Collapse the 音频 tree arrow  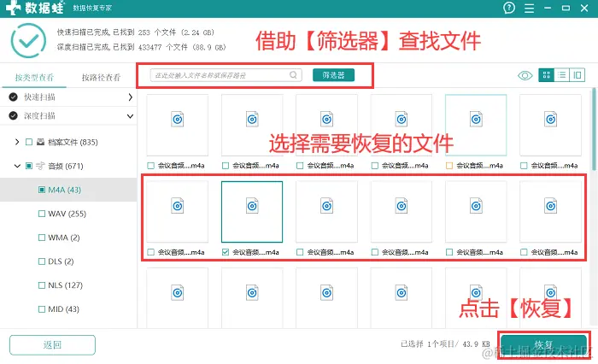[17, 166]
